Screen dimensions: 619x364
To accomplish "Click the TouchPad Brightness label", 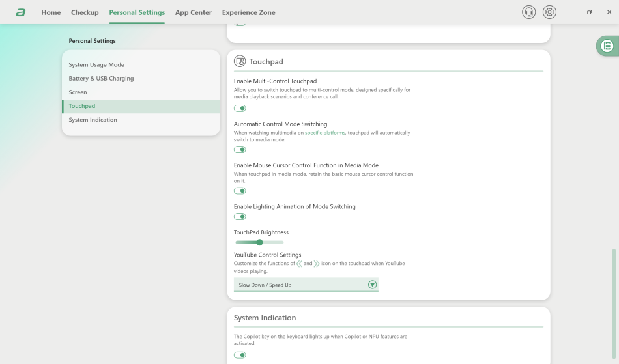I will [261, 232].
